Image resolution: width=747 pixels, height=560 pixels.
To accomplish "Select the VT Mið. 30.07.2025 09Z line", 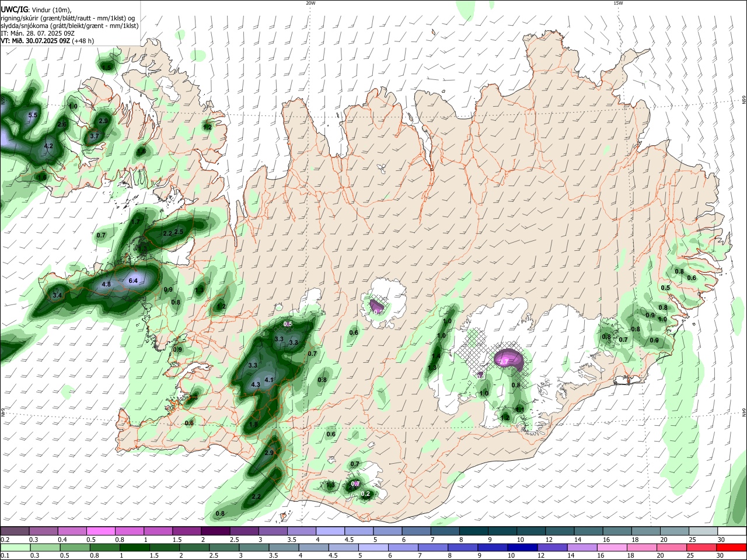I will (47, 41).
